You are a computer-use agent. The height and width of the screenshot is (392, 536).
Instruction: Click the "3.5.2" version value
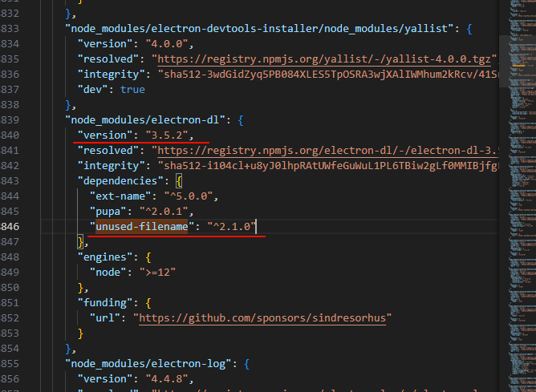click(x=167, y=135)
